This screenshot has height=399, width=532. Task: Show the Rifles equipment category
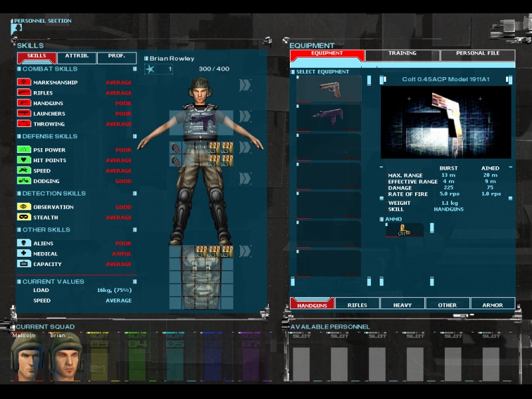coord(357,305)
